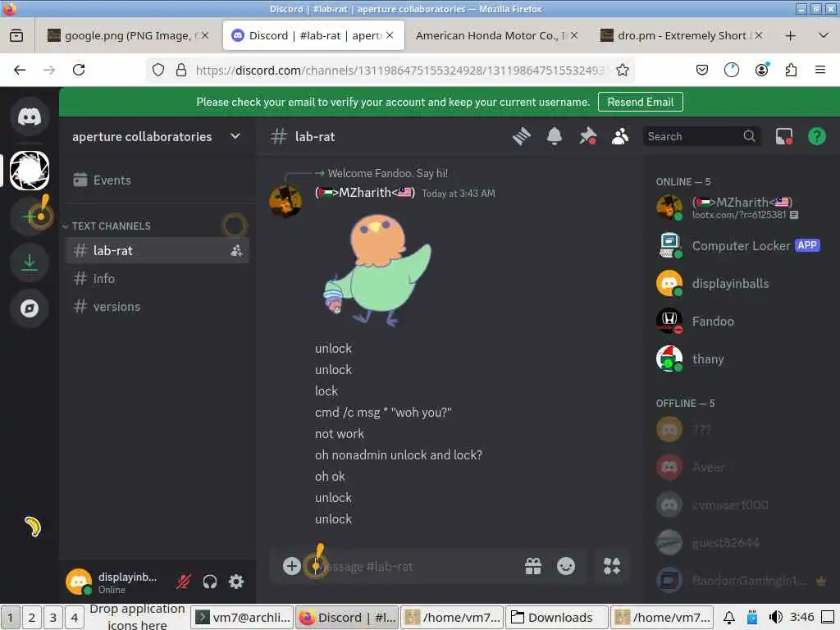Open Discord direct messages home icon
Image resolution: width=840 pixels, height=630 pixels.
(x=30, y=116)
